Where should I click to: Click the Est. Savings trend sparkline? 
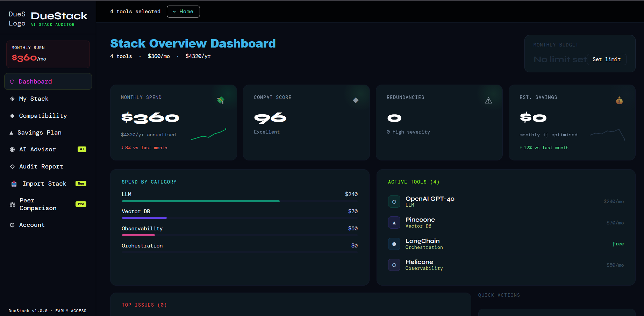pyautogui.click(x=607, y=135)
